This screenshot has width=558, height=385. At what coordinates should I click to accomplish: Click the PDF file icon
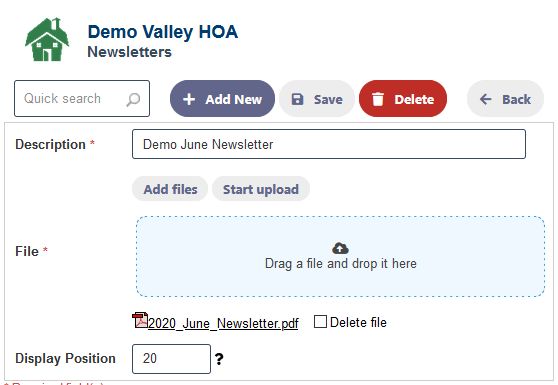[140, 320]
